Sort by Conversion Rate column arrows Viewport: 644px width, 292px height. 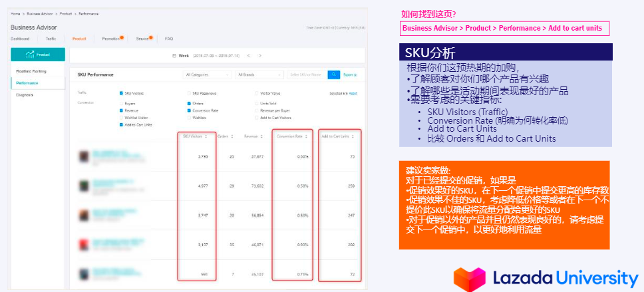[x=307, y=136]
